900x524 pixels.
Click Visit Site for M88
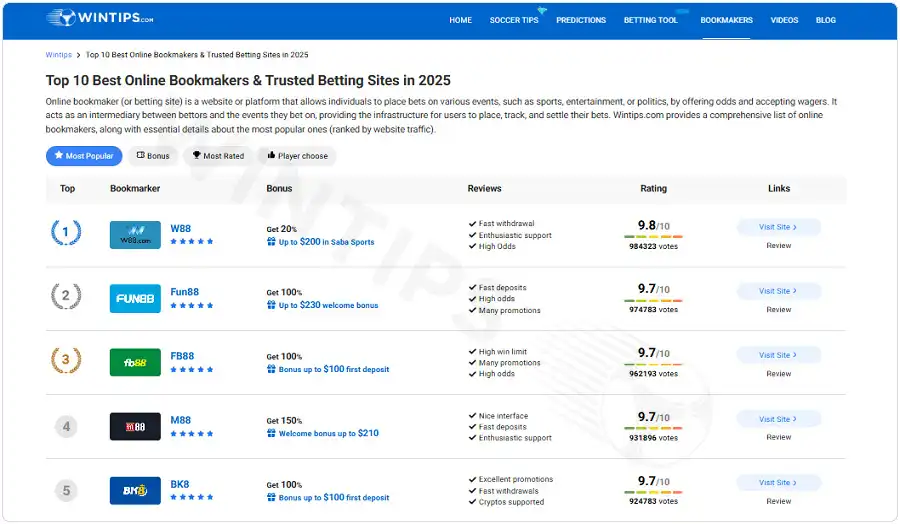pos(778,420)
